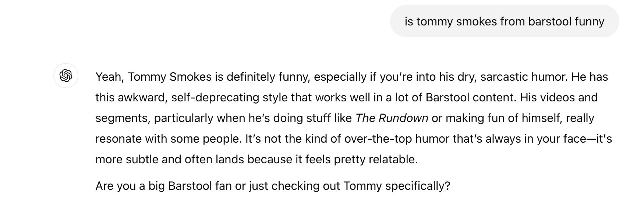Click the ChatGPT logo avatar icon
Image resolution: width=644 pixels, height=209 pixels.
click(x=66, y=76)
